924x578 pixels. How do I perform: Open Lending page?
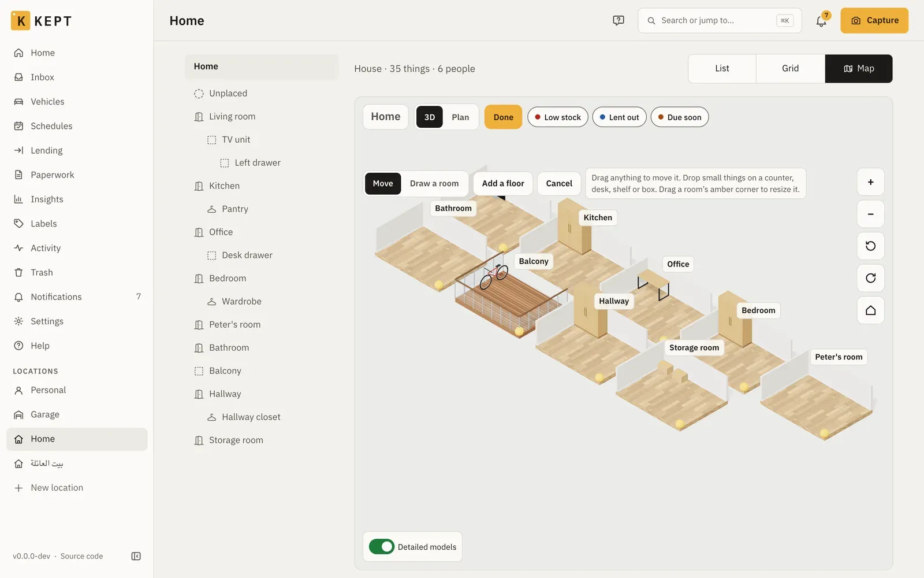pos(77,150)
